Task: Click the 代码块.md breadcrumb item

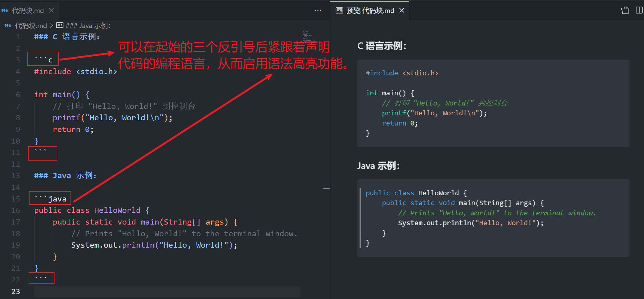Action: pyautogui.click(x=31, y=26)
